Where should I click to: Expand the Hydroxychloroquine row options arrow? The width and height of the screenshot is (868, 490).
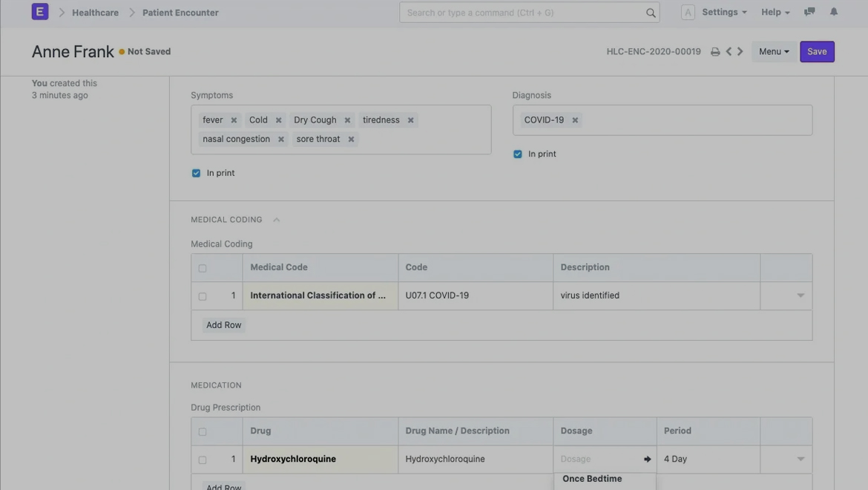tap(800, 460)
